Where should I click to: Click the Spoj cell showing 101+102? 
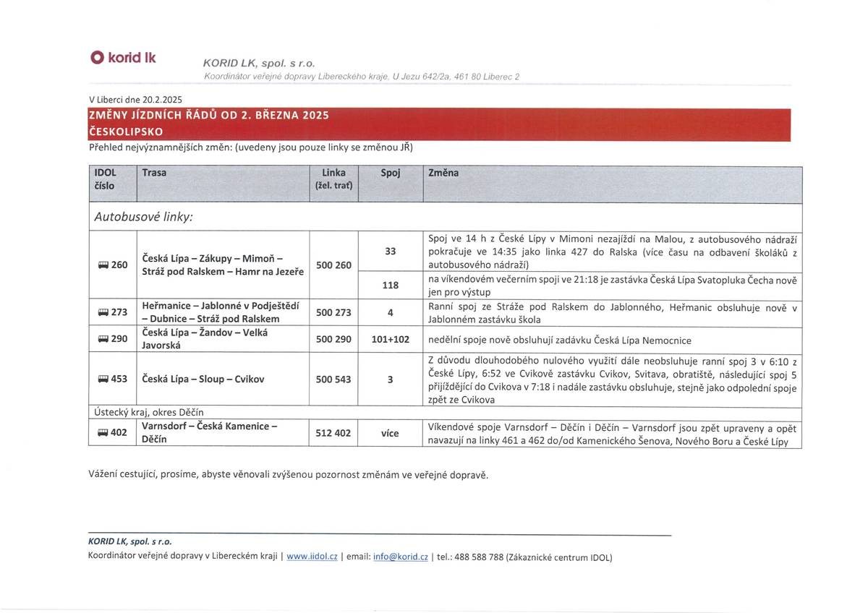(x=390, y=339)
